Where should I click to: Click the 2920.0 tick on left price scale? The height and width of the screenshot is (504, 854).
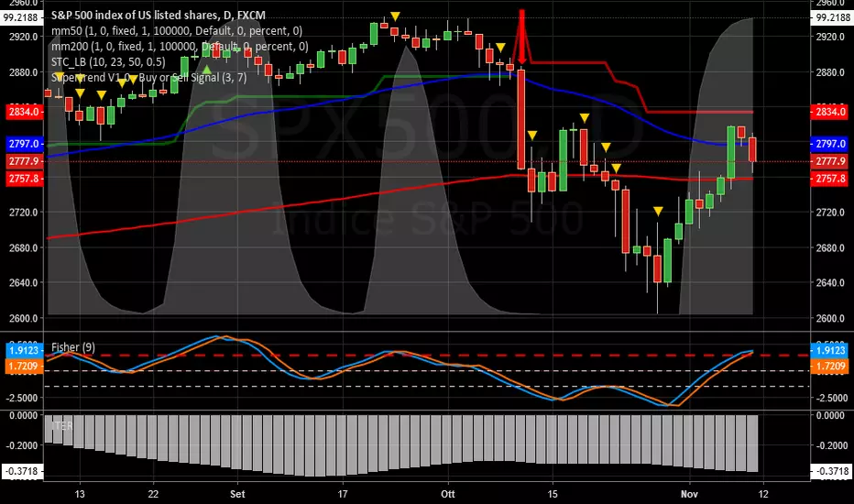(x=25, y=37)
